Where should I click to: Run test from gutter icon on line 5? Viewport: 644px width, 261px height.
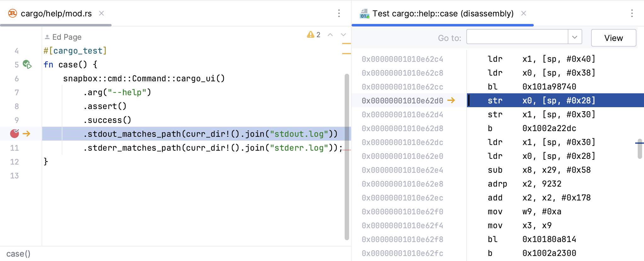tap(27, 64)
